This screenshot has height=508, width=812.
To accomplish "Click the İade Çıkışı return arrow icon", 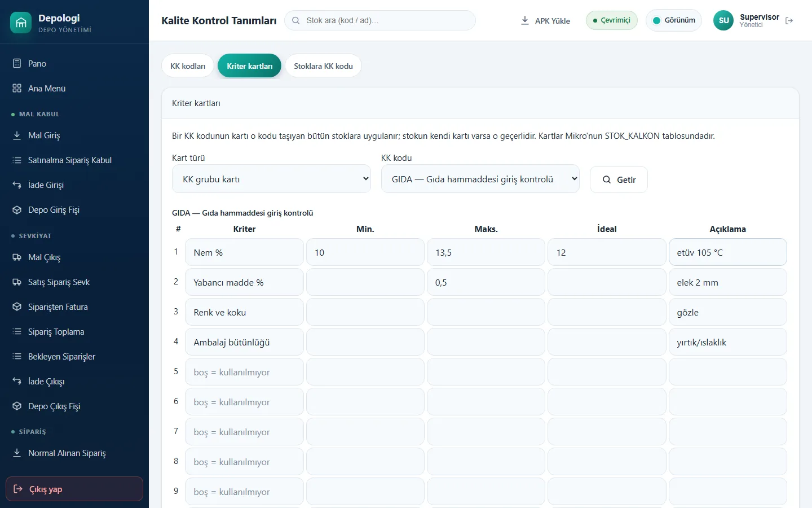I will [17, 382].
